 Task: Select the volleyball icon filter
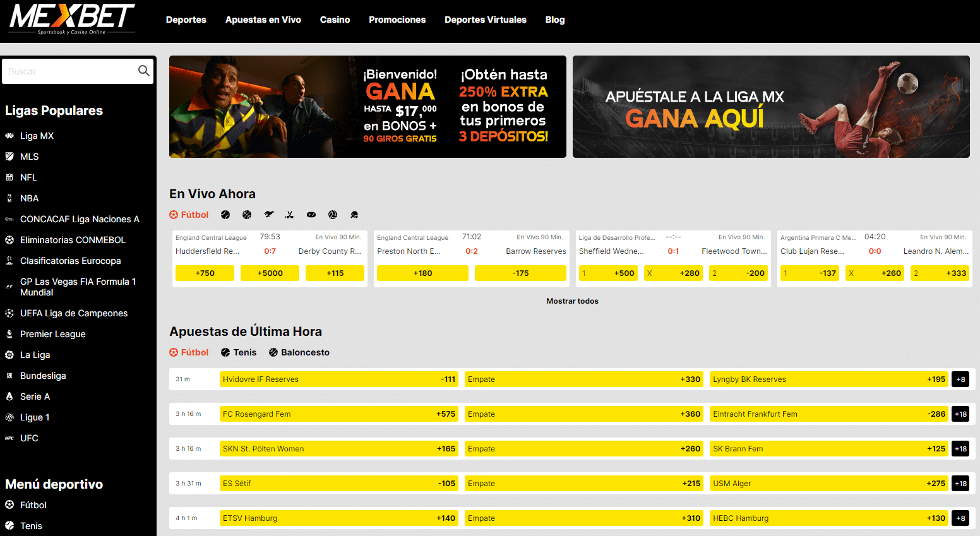[333, 215]
